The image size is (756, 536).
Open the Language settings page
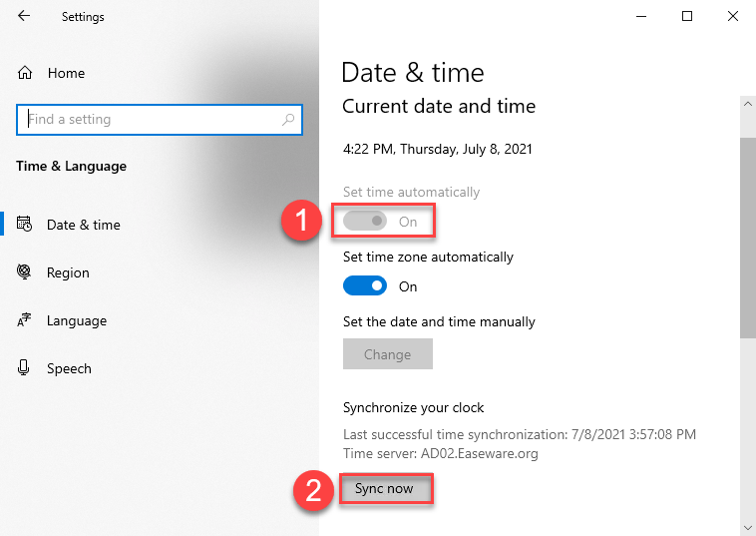click(77, 320)
